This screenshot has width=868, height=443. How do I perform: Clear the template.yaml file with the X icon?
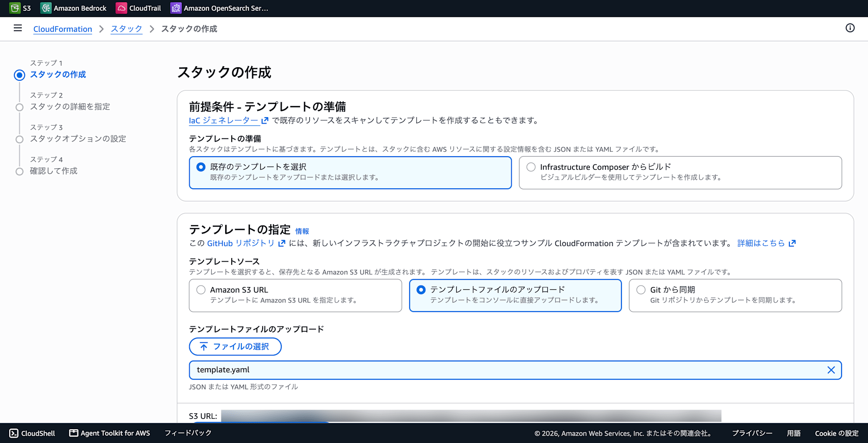pos(831,370)
